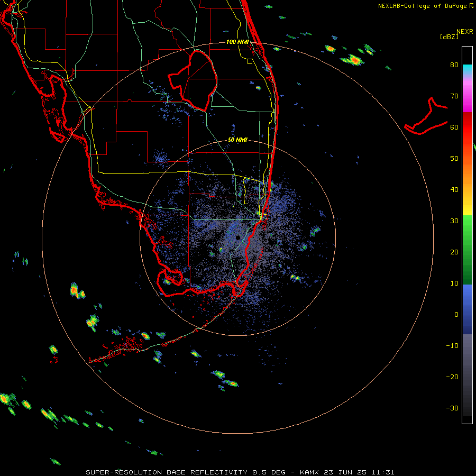476x476 pixels.
Task: Click the 80 value on the dBZ scale
Action: [x=454, y=65]
